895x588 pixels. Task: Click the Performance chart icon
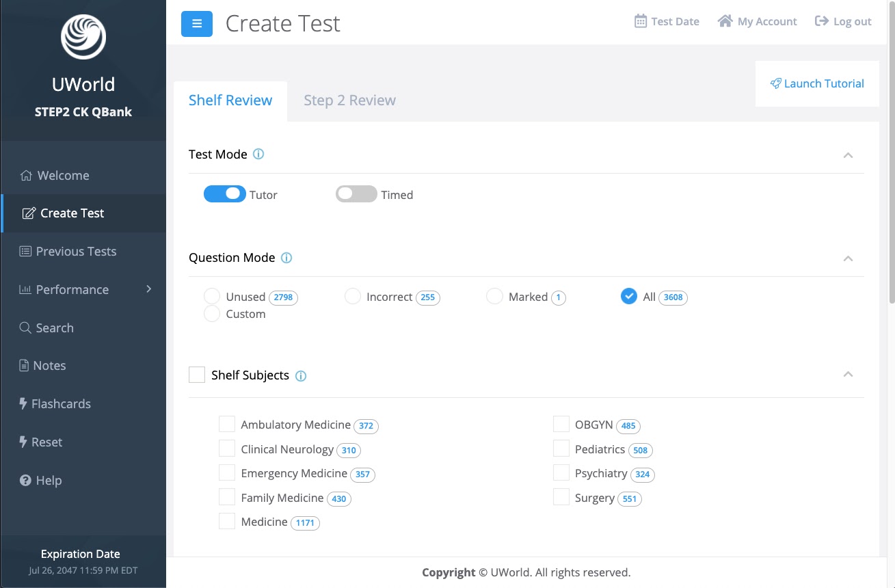point(25,289)
